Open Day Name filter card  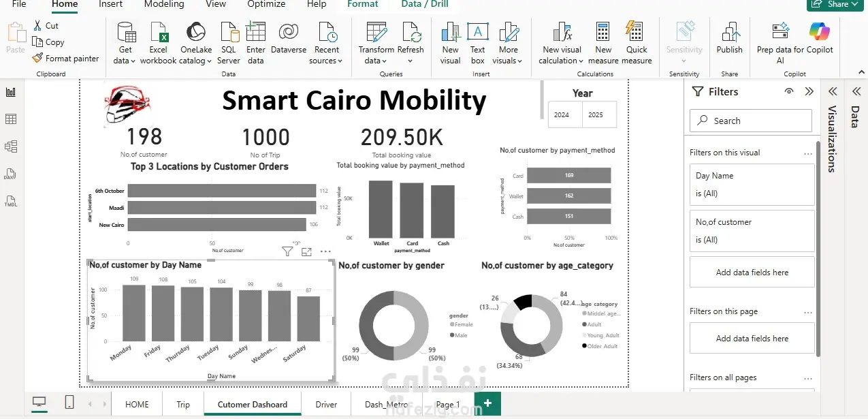tap(752, 185)
